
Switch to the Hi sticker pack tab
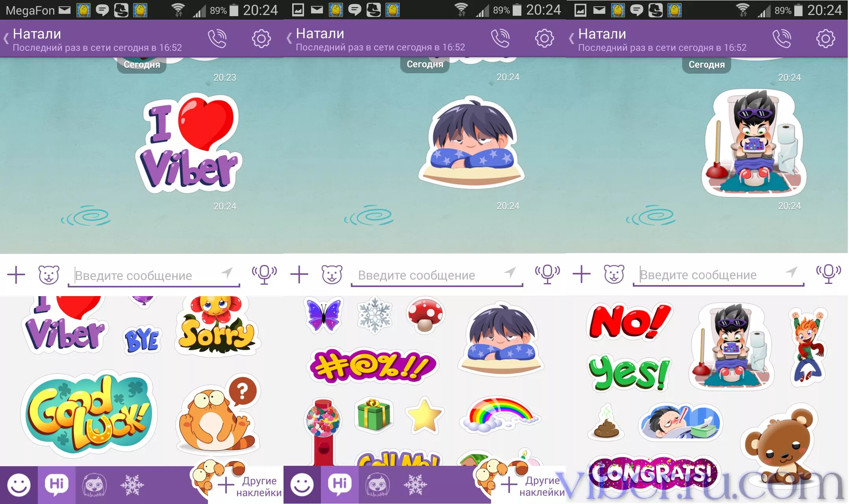point(57,485)
